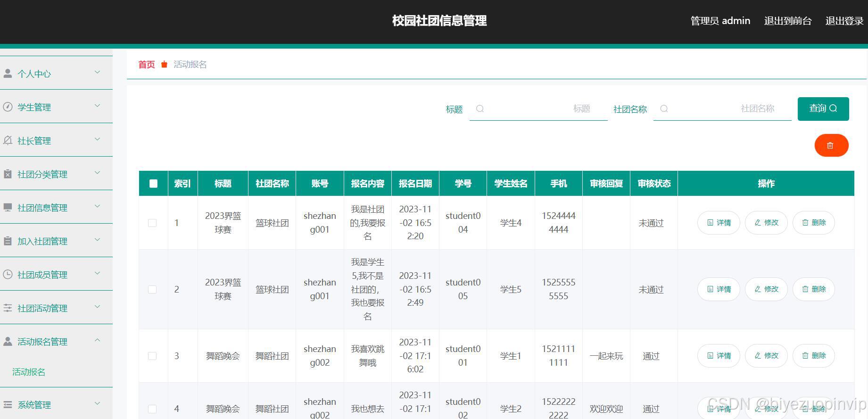868x419 pixels.
Task: Expand the 加入社团管理 menu chevron
Action: click(98, 240)
